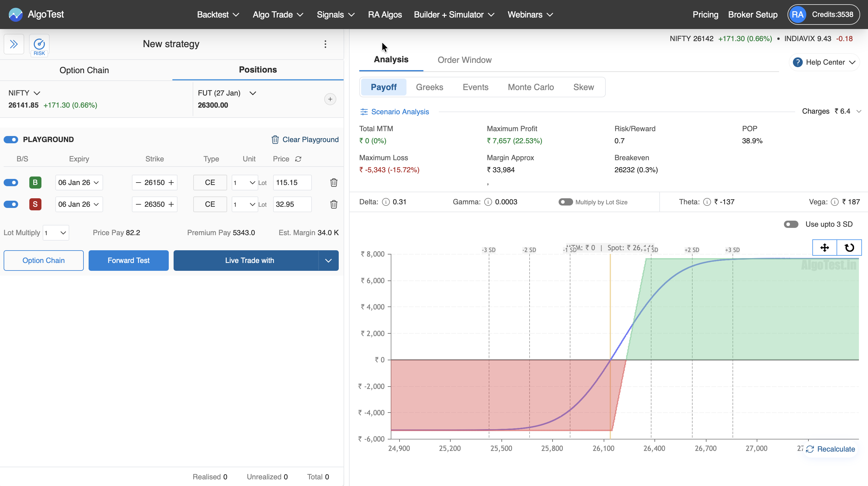The width and height of the screenshot is (868, 486).
Task: Click the Delta info icon
Action: tap(386, 202)
